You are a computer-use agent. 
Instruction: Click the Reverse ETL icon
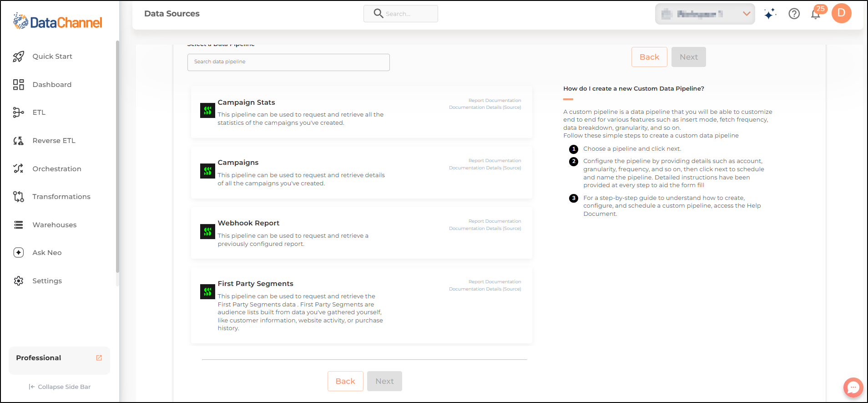coord(18,141)
